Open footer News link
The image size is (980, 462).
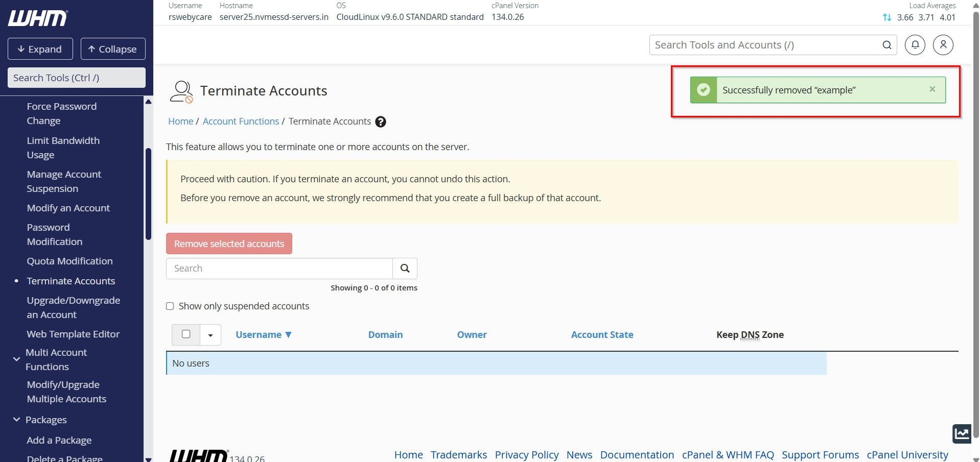tap(579, 455)
